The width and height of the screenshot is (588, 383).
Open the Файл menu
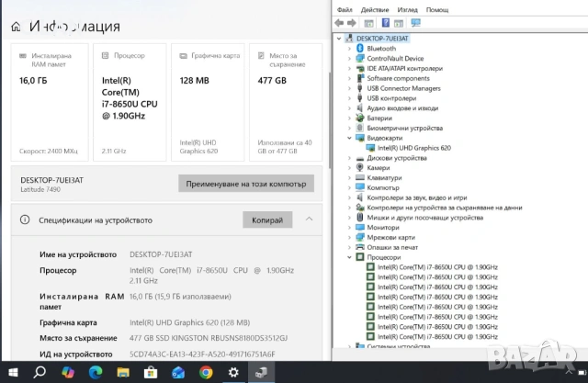point(345,10)
